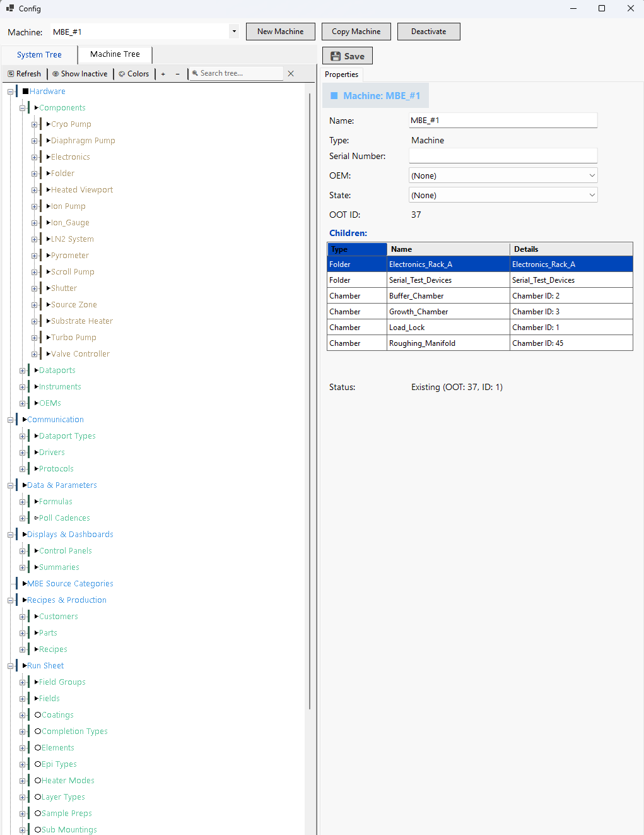Expand the Cryo Pump tree node

pos(35,124)
